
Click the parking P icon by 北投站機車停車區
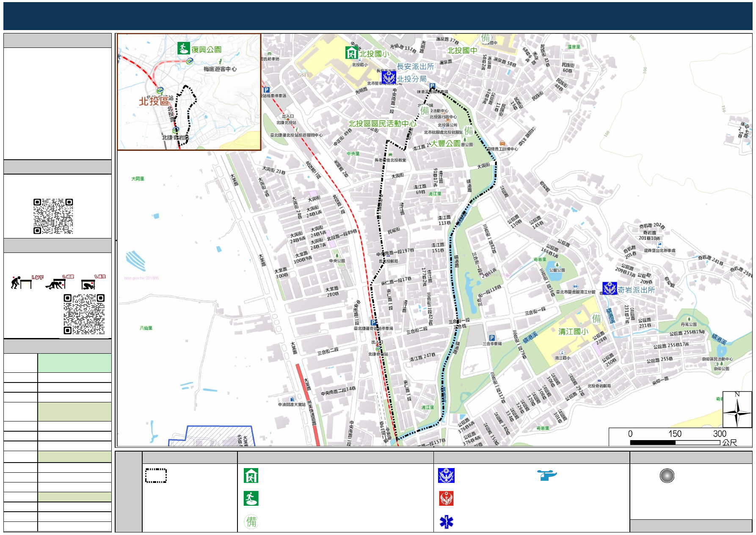tap(266, 90)
